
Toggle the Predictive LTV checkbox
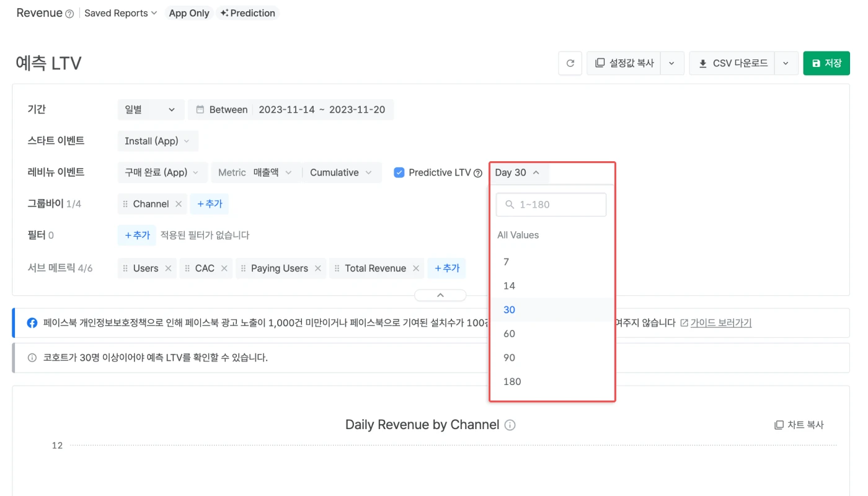(399, 172)
